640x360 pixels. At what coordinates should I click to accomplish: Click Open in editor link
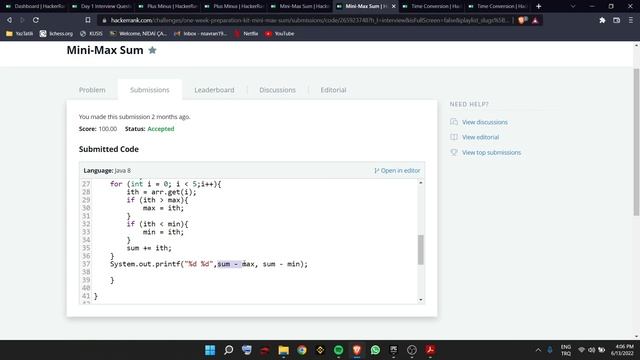click(x=397, y=171)
